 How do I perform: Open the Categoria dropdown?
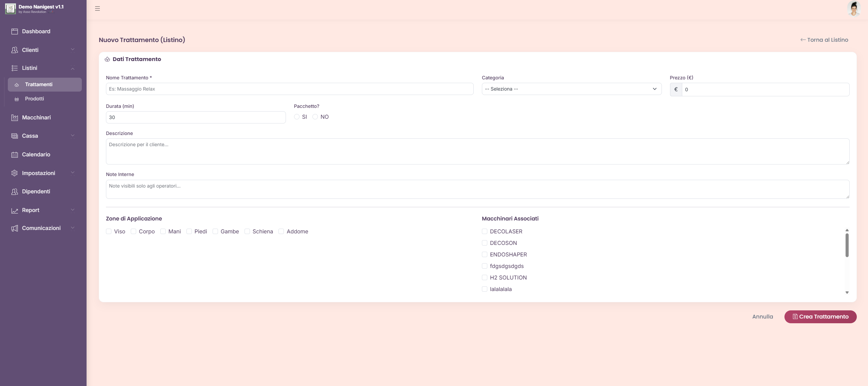[x=571, y=89]
